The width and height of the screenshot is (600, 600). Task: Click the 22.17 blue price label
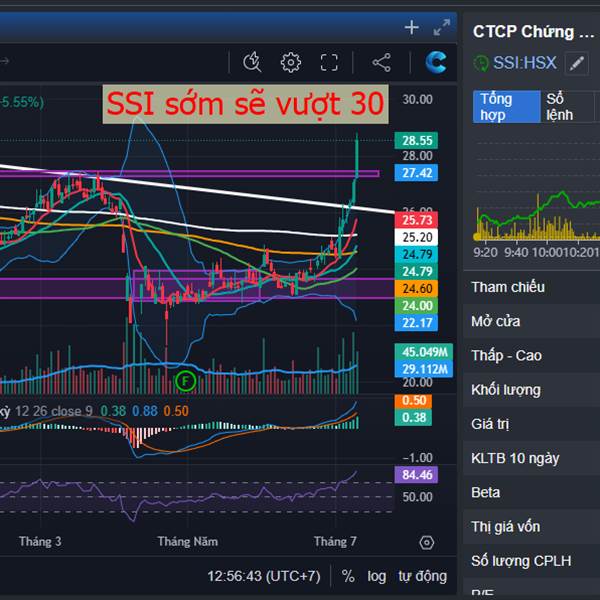[x=416, y=323]
